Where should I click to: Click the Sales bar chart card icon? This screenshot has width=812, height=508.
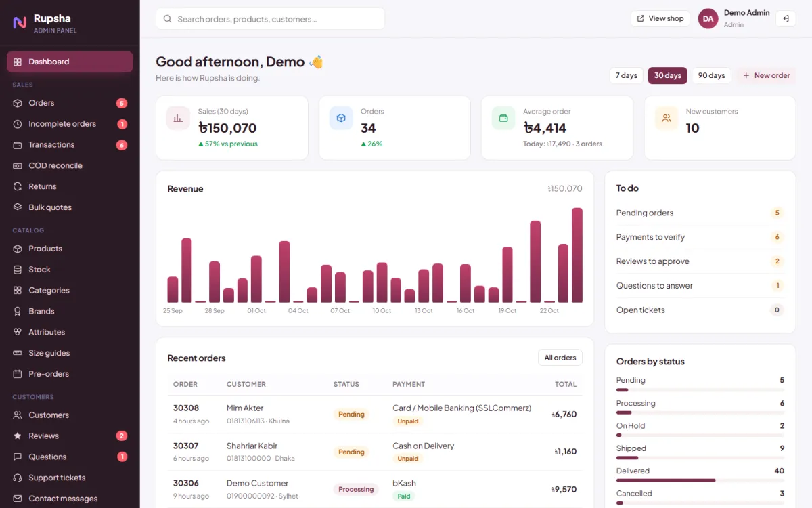click(x=178, y=118)
